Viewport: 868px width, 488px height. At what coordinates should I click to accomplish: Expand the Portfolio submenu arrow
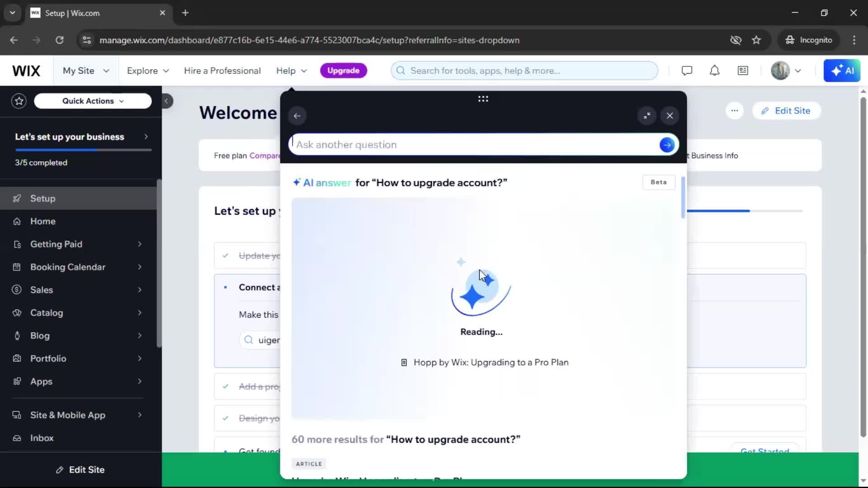click(x=140, y=358)
